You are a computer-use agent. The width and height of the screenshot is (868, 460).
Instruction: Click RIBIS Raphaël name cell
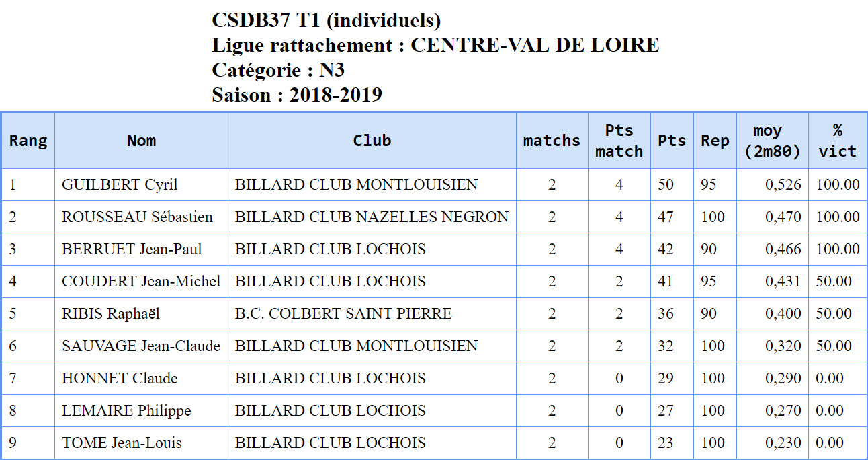pos(141,313)
